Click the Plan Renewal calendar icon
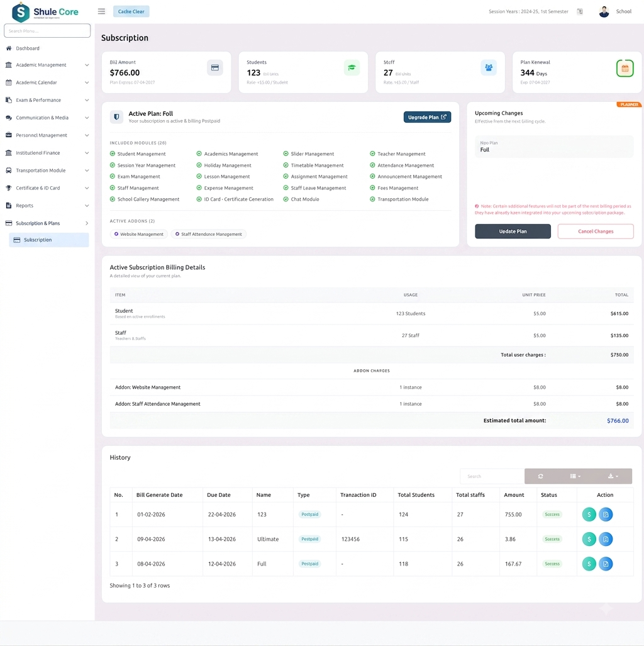 click(x=625, y=69)
